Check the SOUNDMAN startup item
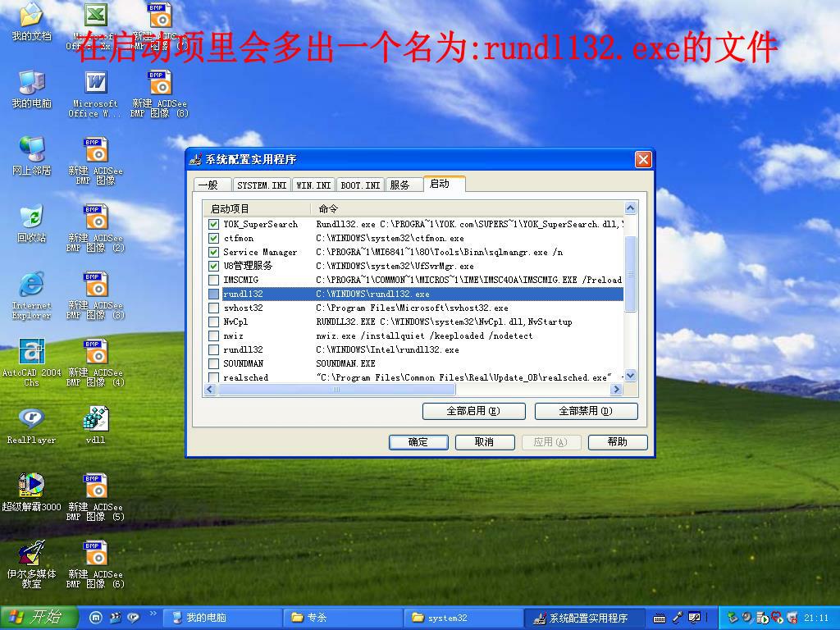 click(214, 363)
